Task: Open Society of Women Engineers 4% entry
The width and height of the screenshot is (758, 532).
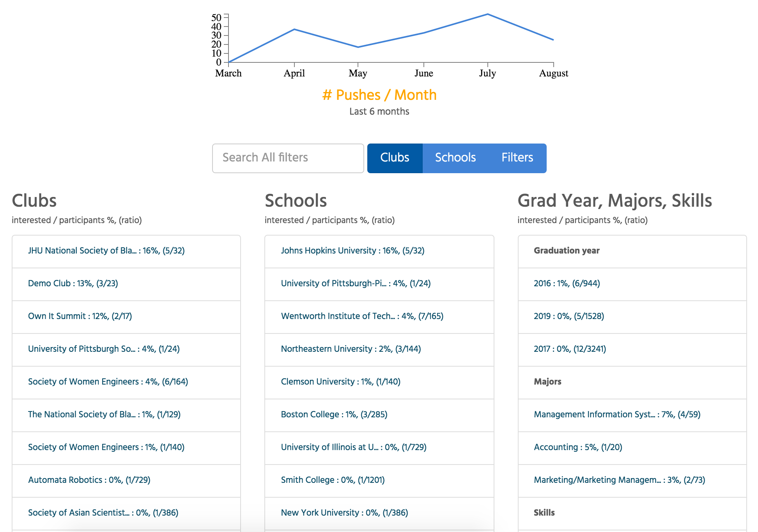Action: [108, 382]
